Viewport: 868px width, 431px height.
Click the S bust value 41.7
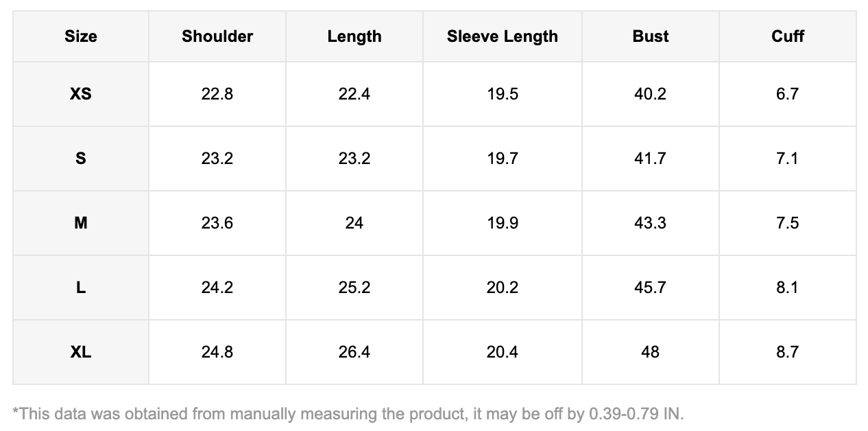(651, 159)
